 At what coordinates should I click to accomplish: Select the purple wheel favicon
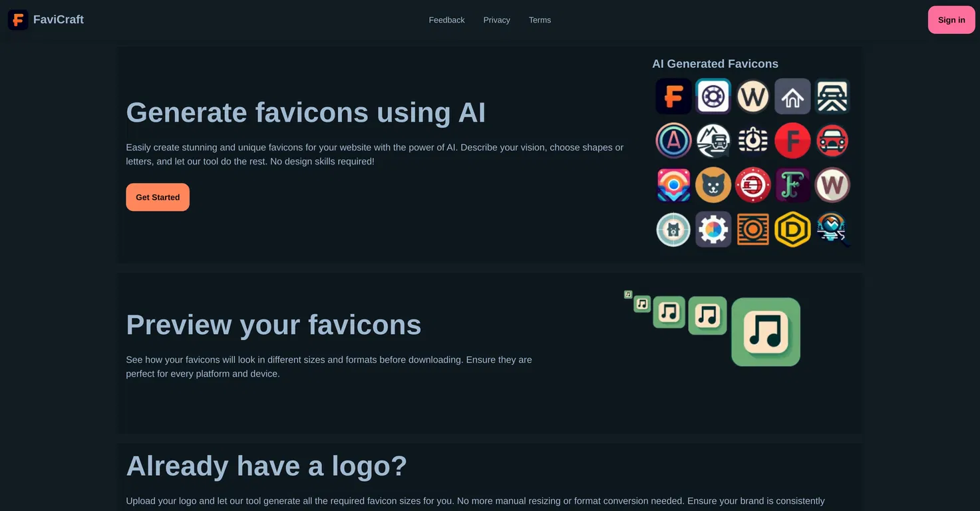pos(713,96)
